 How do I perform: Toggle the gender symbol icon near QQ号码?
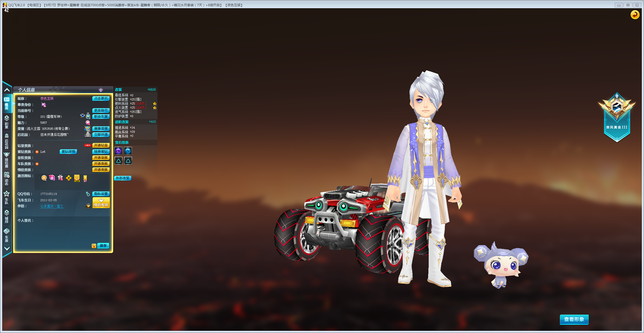tap(88, 194)
